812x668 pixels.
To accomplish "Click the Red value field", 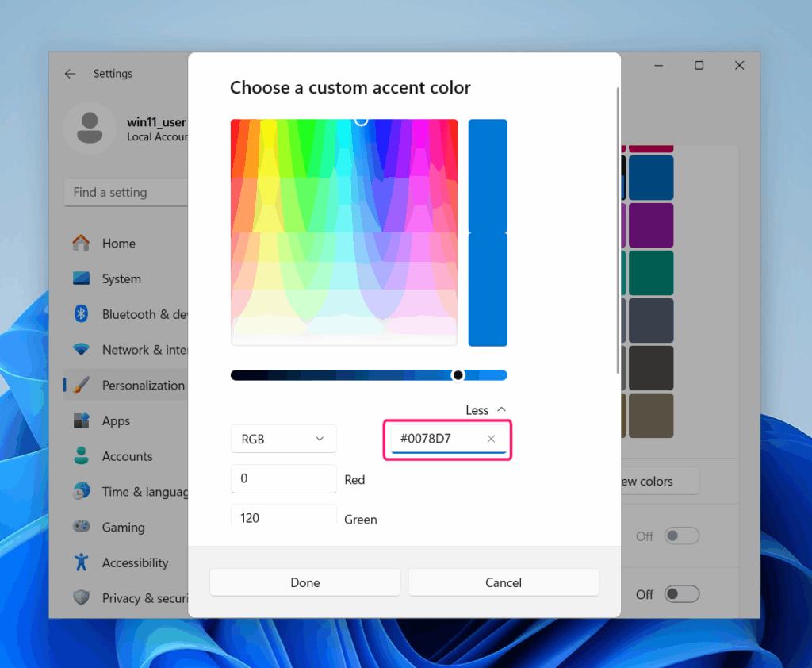I will [284, 478].
